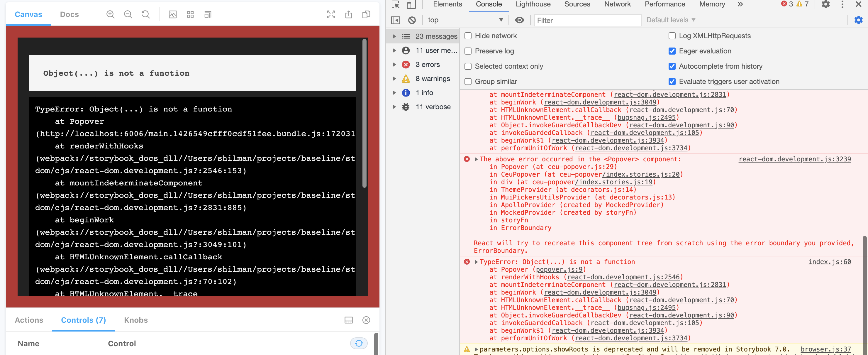The height and width of the screenshot is (355, 868).
Task: Reset the preview zoom level
Action: tap(145, 14)
